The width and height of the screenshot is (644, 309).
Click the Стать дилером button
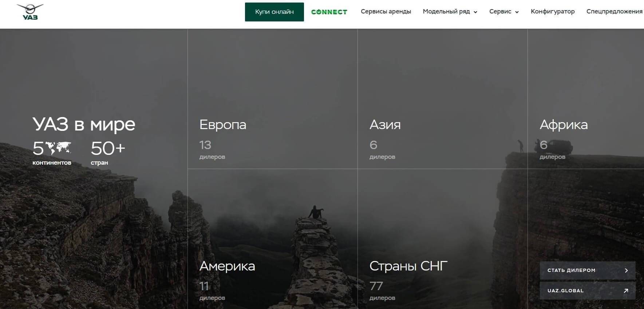[x=587, y=270]
